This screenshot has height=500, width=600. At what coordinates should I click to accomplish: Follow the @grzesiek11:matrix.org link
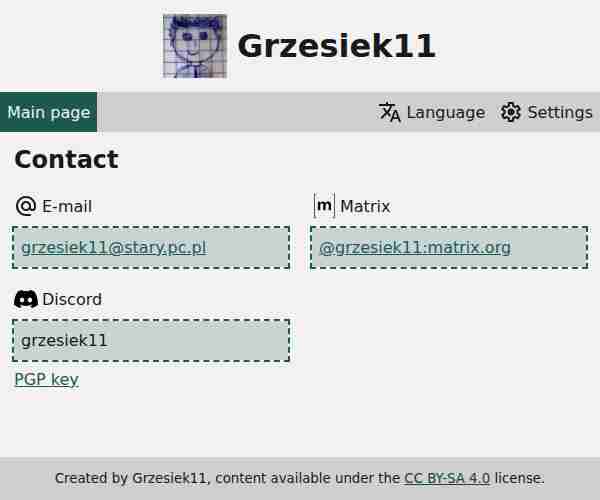pyautogui.click(x=415, y=247)
